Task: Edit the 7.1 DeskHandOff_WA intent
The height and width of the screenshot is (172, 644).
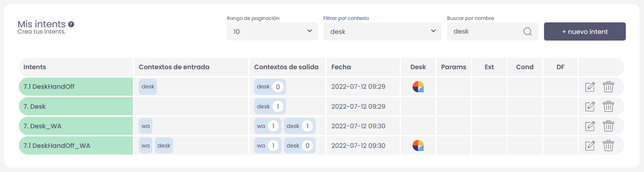Action: point(590,145)
